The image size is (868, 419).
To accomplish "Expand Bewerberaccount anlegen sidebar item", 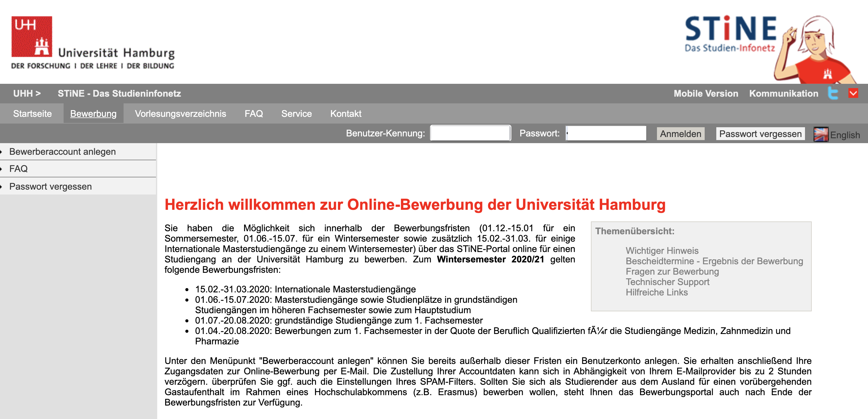I will click(62, 152).
